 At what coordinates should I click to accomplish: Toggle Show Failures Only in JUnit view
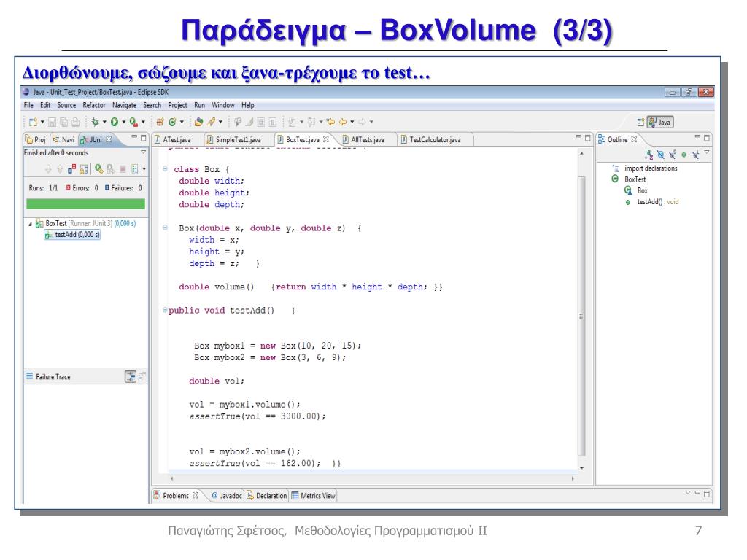[x=71, y=168]
